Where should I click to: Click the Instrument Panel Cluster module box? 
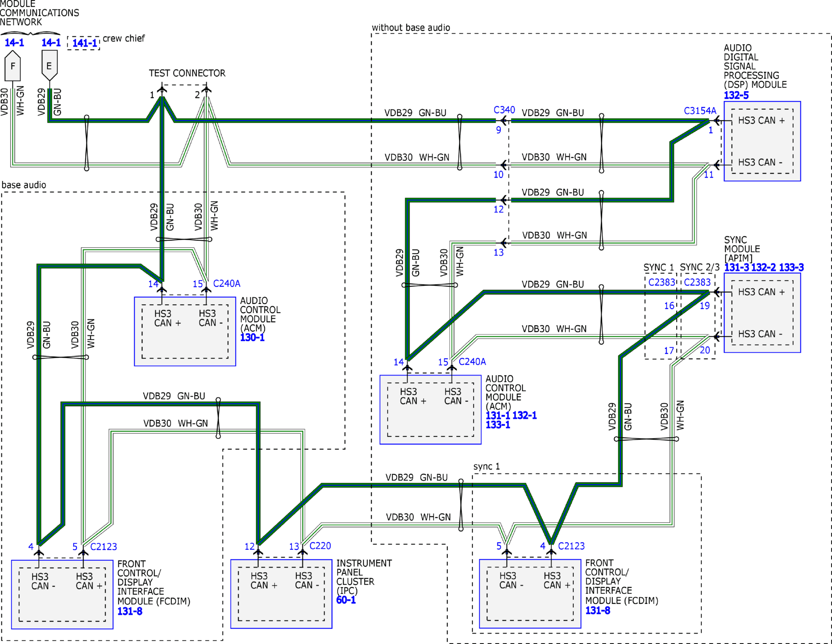[281, 594]
